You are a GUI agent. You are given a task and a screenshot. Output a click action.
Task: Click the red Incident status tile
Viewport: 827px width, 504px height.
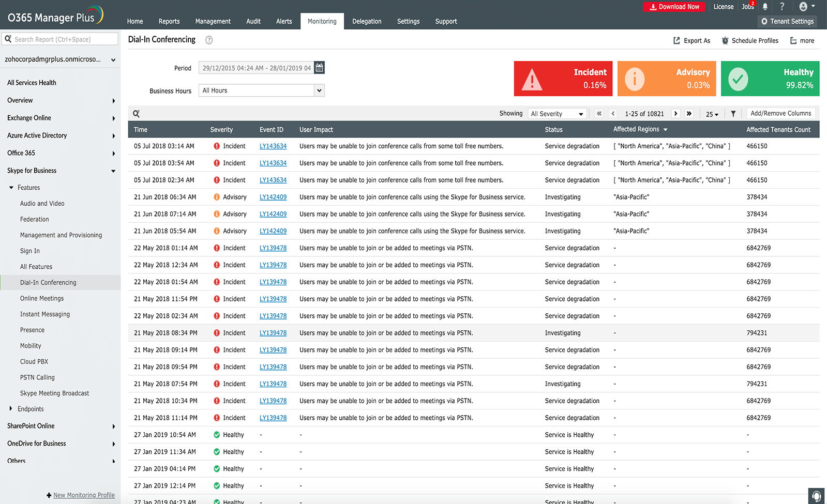[x=563, y=79]
